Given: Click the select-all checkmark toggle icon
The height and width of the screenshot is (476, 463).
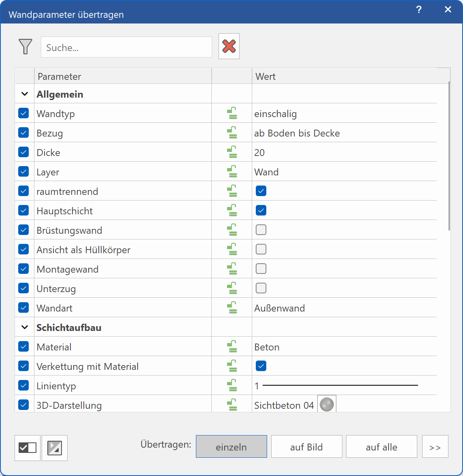Looking at the screenshot, I should pos(28,448).
